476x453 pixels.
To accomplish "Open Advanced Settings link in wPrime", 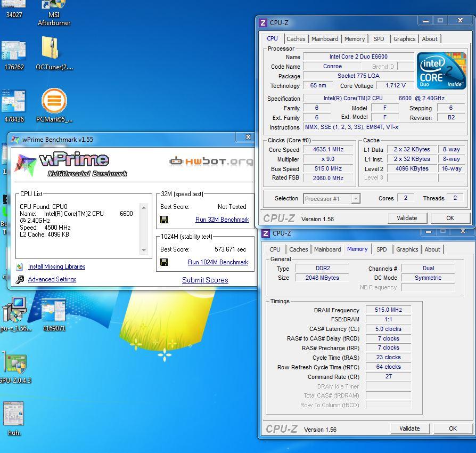I will tap(52, 279).
